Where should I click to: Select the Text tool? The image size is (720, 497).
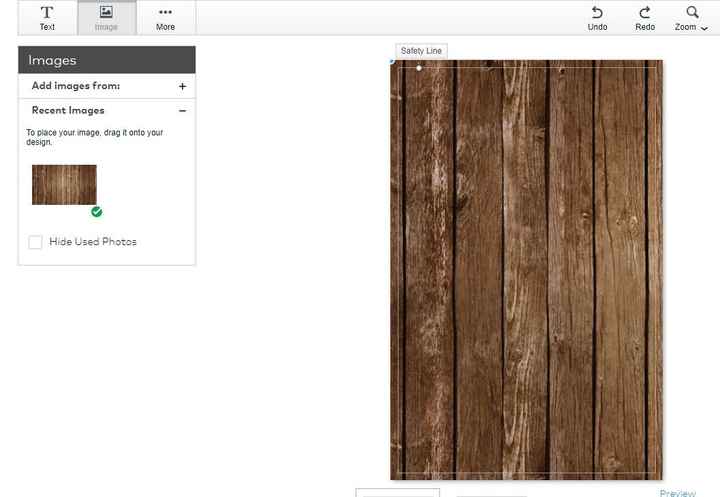[47, 18]
